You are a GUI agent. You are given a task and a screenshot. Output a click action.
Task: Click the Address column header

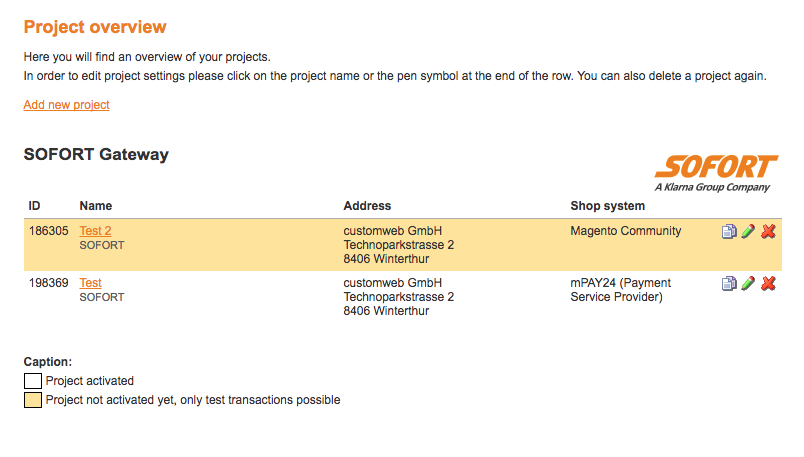(x=367, y=206)
